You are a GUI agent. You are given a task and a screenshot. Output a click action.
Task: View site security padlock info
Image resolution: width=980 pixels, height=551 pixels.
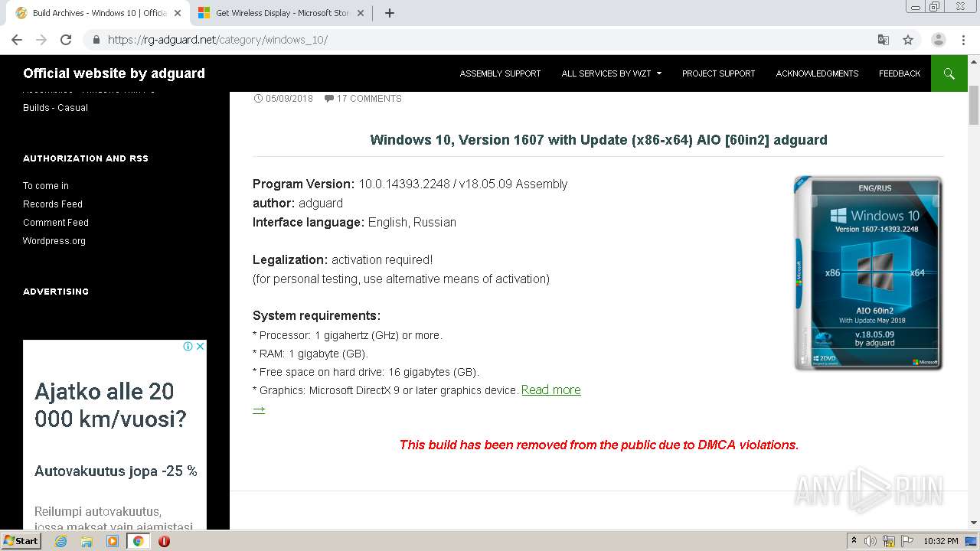click(x=96, y=40)
